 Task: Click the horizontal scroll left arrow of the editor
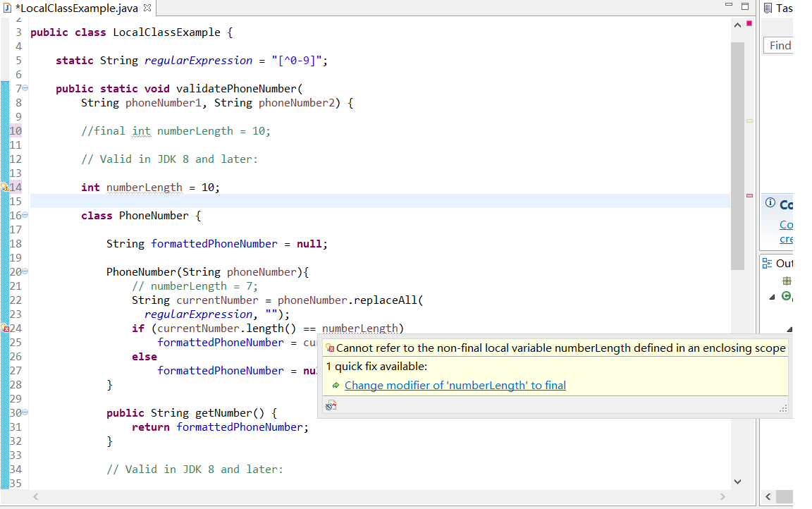(36, 496)
